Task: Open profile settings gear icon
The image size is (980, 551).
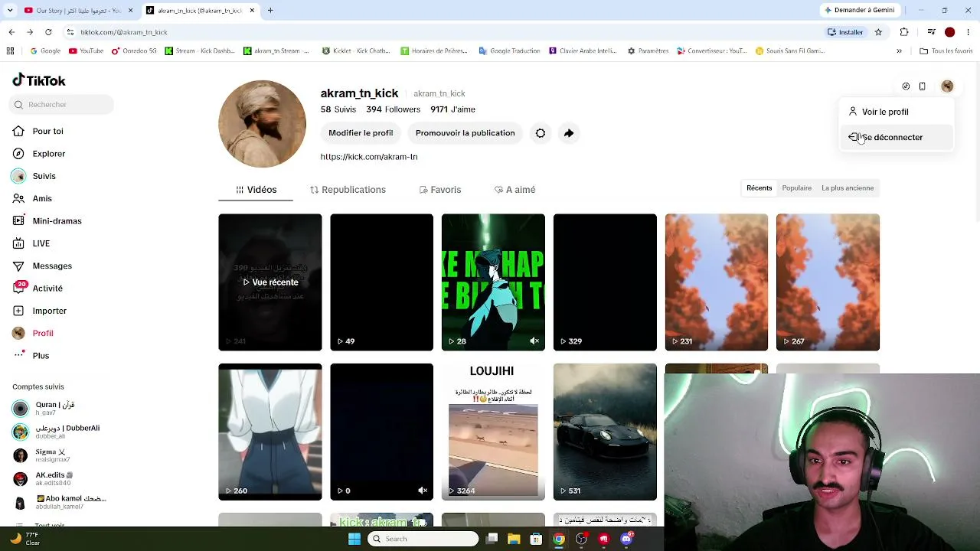Action: tap(541, 133)
